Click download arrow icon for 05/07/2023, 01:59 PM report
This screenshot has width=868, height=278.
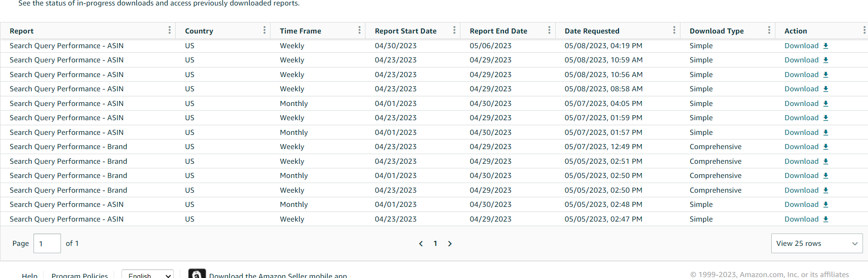pyautogui.click(x=826, y=118)
